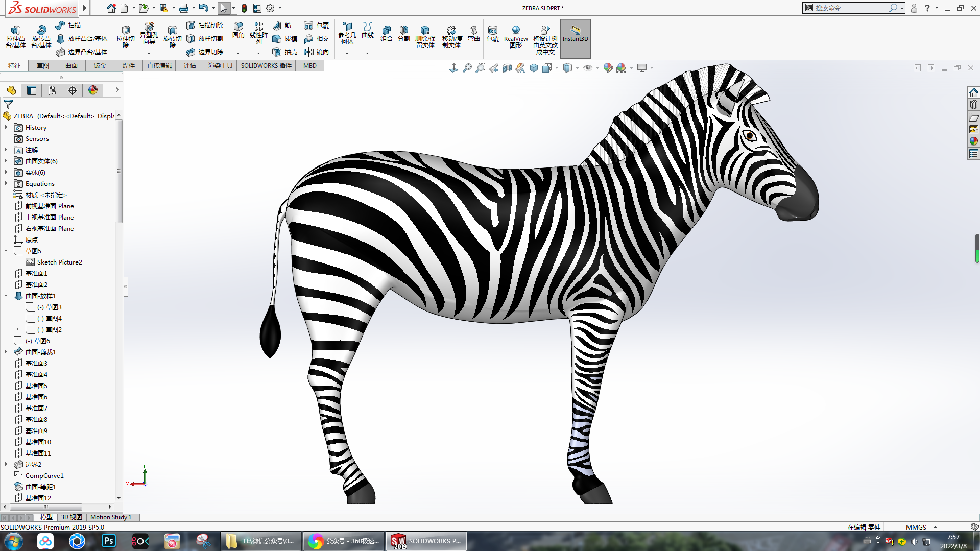This screenshot has width=980, height=551.
Task: Open Appearances in the right task pane
Action: (973, 141)
